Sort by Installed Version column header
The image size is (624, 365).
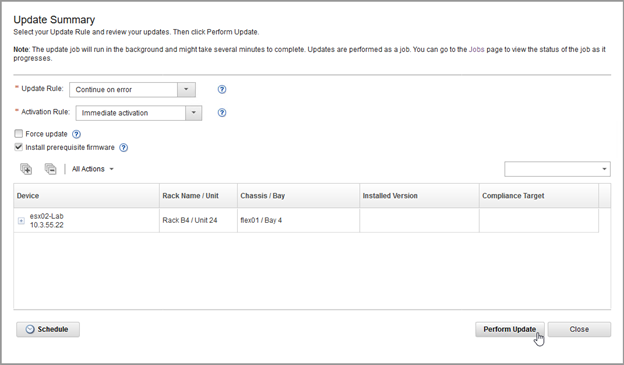pos(419,195)
